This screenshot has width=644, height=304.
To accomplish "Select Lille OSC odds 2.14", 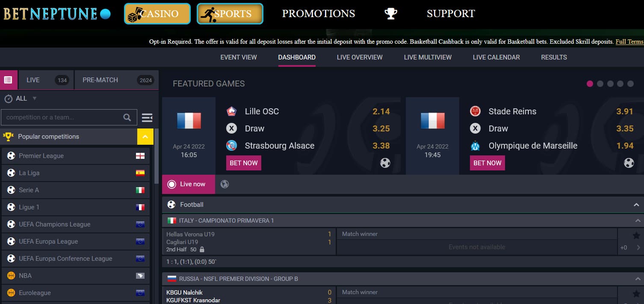I will (381, 111).
